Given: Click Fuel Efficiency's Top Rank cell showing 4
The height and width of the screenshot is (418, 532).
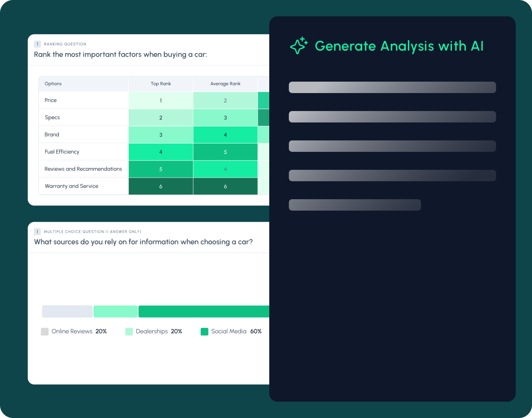Looking at the screenshot, I should pyautogui.click(x=161, y=152).
